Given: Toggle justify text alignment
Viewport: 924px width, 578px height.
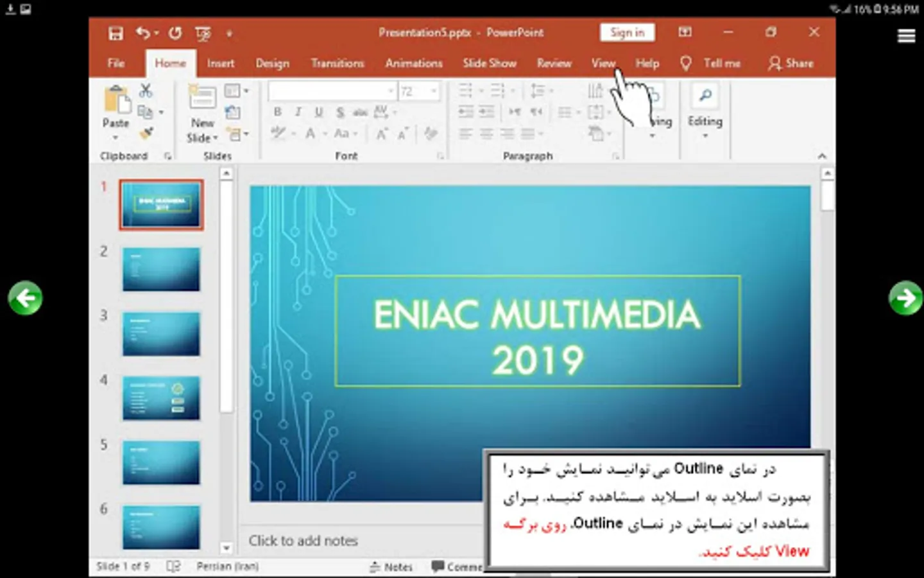Looking at the screenshot, I should (527, 134).
